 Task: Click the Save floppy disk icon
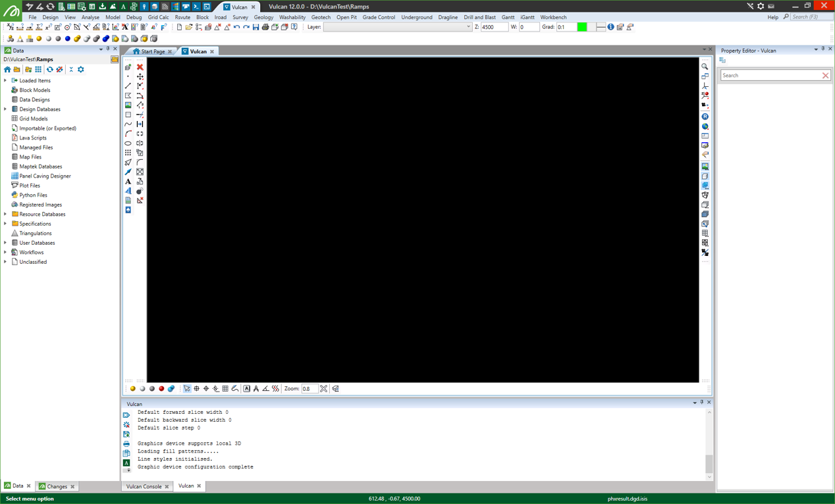point(256,27)
